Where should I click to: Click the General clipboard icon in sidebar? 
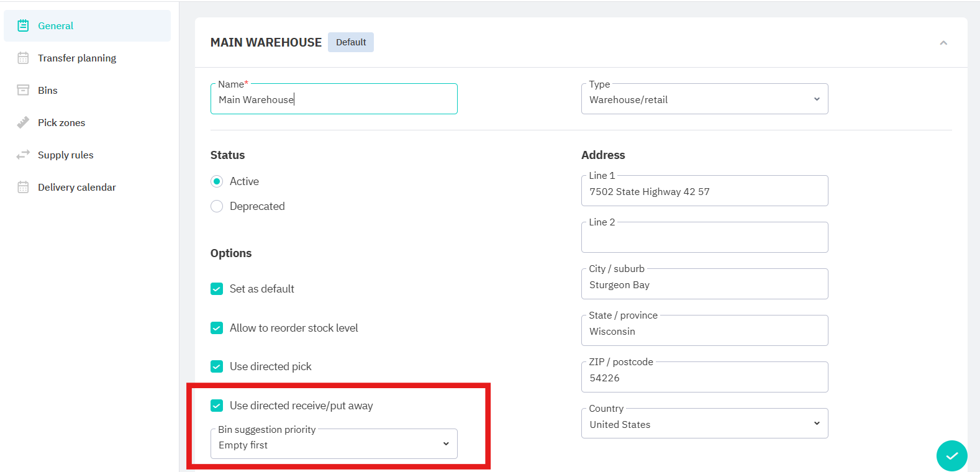pyautogui.click(x=23, y=25)
